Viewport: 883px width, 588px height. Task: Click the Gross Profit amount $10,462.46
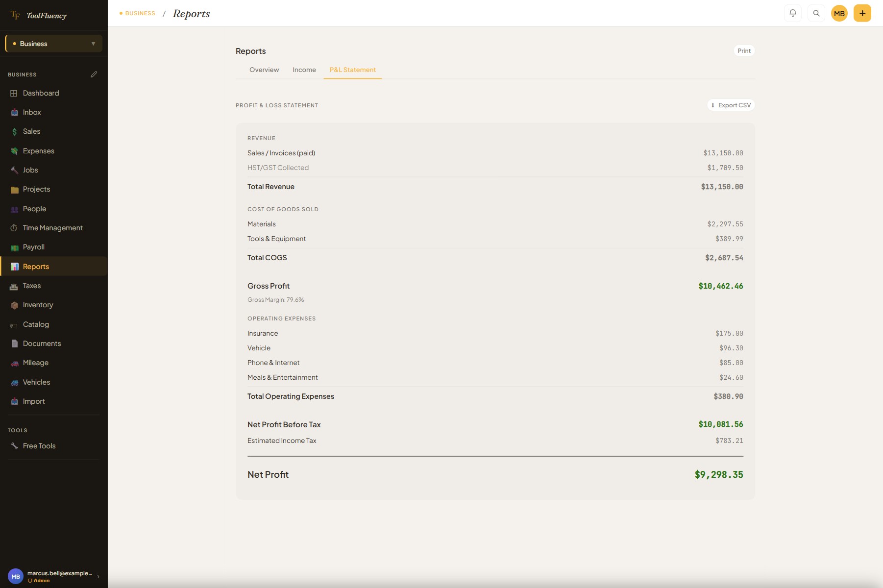(721, 286)
